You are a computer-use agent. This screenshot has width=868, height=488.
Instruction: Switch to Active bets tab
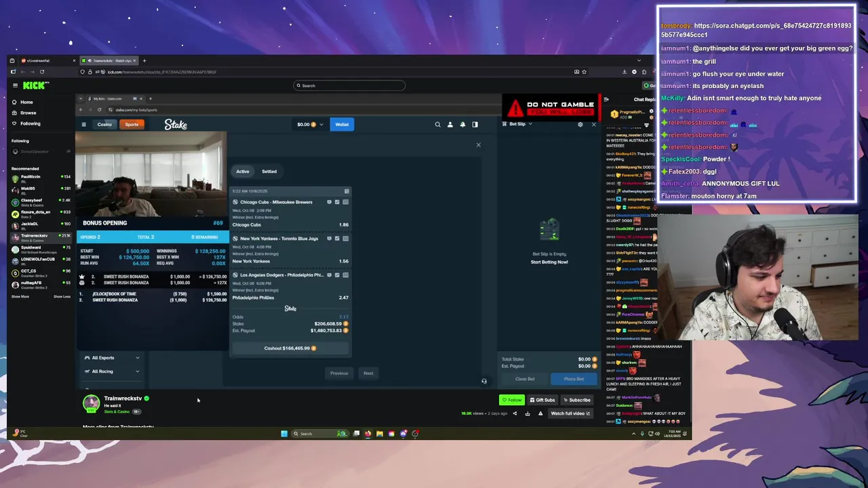[242, 171]
